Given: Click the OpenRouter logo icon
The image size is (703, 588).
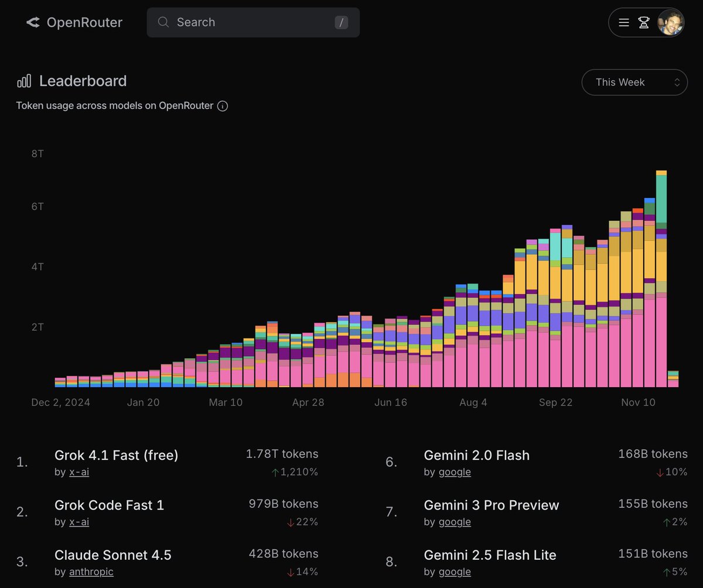Looking at the screenshot, I should point(32,22).
